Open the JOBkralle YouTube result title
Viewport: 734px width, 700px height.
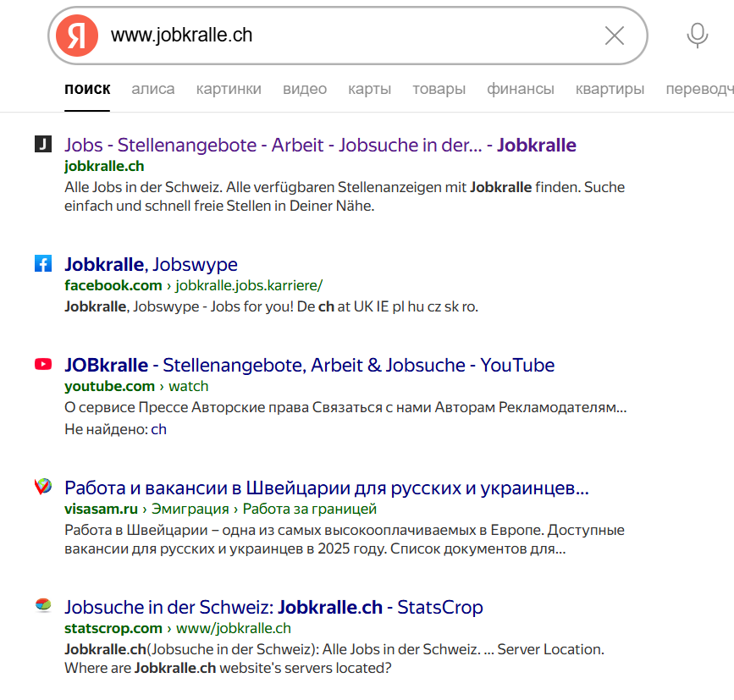coord(309,365)
